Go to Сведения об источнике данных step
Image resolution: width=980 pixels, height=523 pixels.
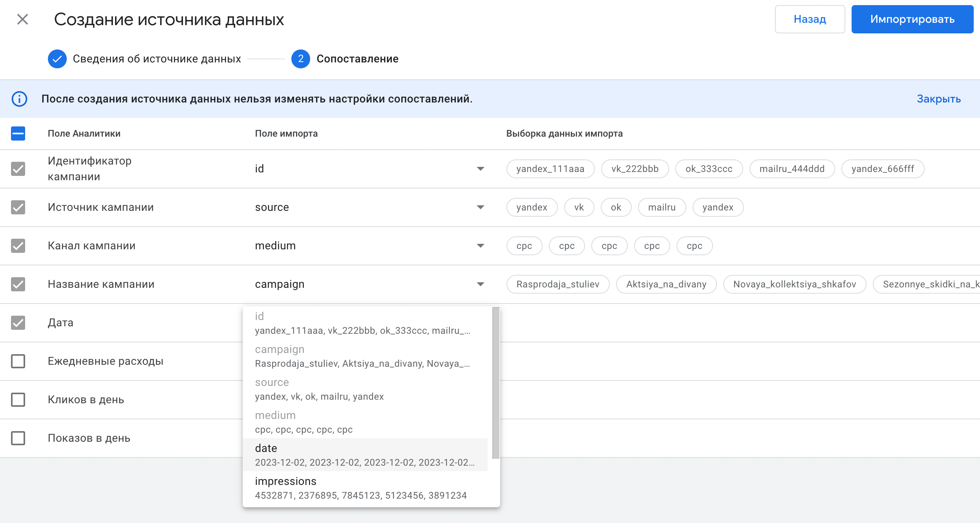tap(157, 59)
